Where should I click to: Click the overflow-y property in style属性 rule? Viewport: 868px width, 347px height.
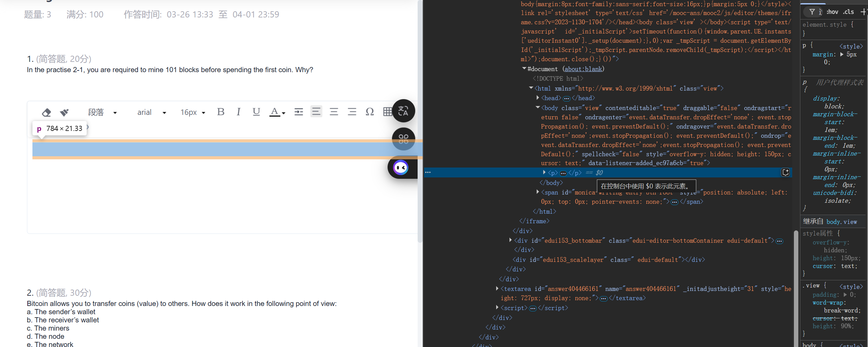pyautogui.click(x=831, y=242)
